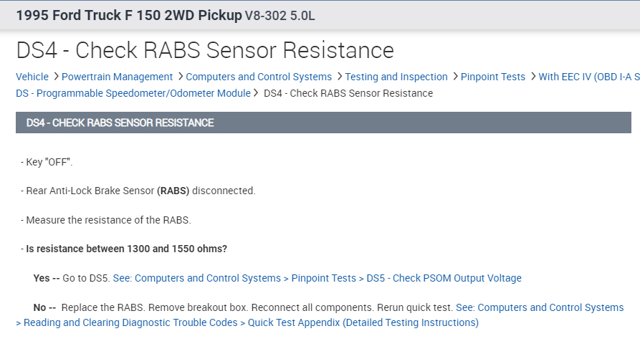640x364 pixels.
Task: Click chevron before Computers and Control Systems breadcrumb
Action: coord(180,77)
